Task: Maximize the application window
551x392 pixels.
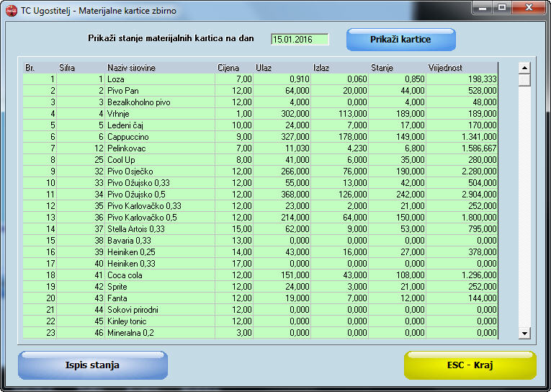Action: click(501, 8)
